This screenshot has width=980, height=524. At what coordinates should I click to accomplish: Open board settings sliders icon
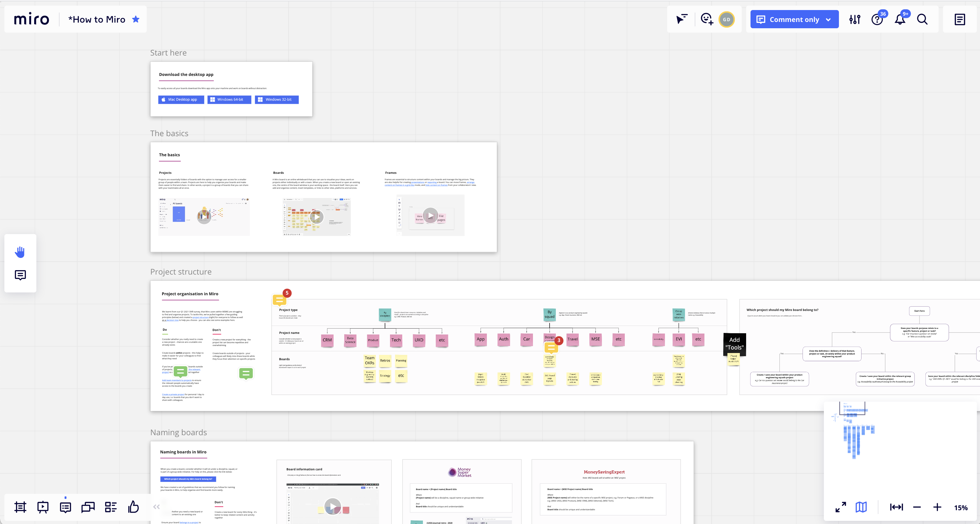pyautogui.click(x=855, y=19)
